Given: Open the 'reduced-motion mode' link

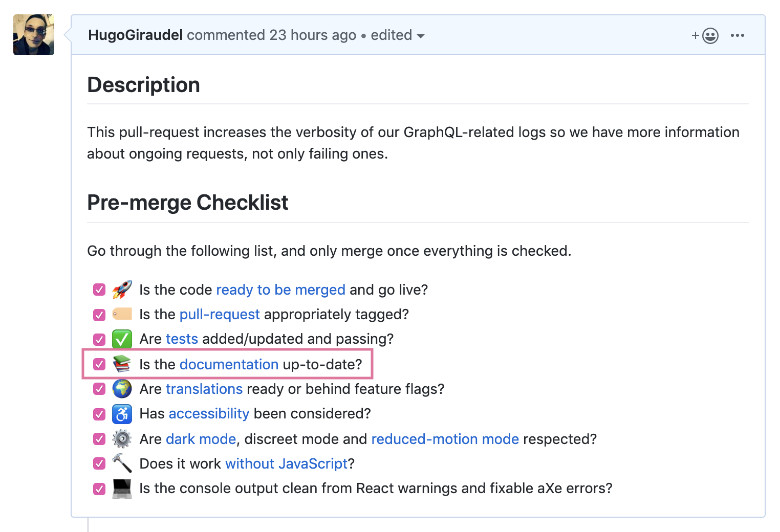Looking at the screenshot, I should pyautogui.click(x=445, y=439).
